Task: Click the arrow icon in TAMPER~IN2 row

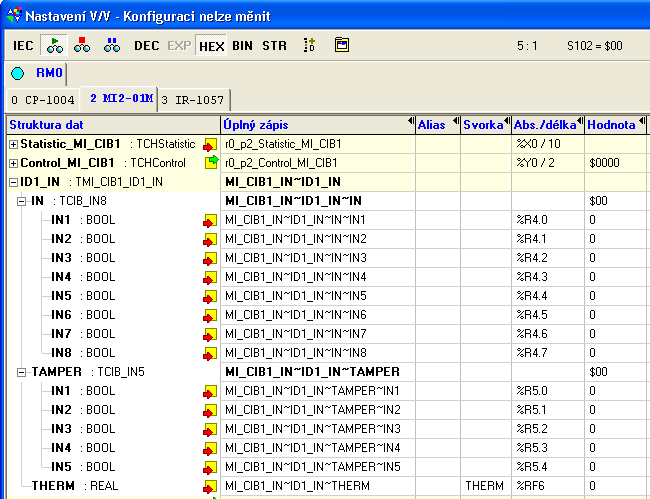Action: click(x=210, y=411)
